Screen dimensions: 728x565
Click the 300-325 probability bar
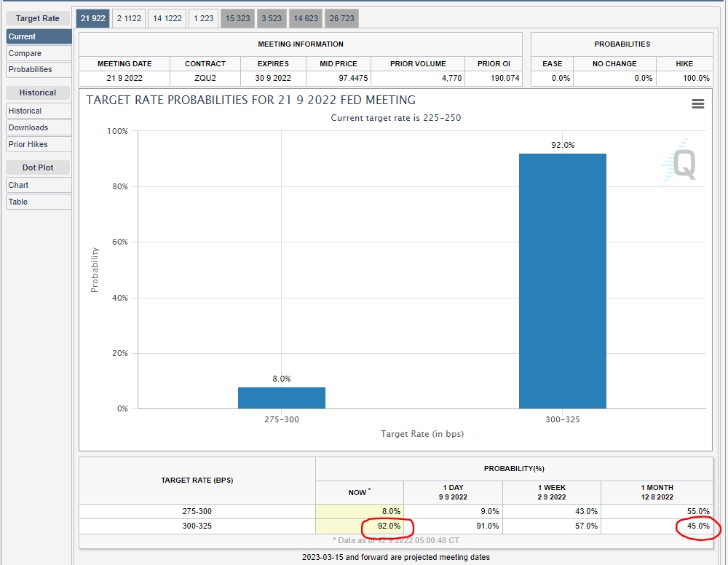pyautogui.click(x=562, y=281)
